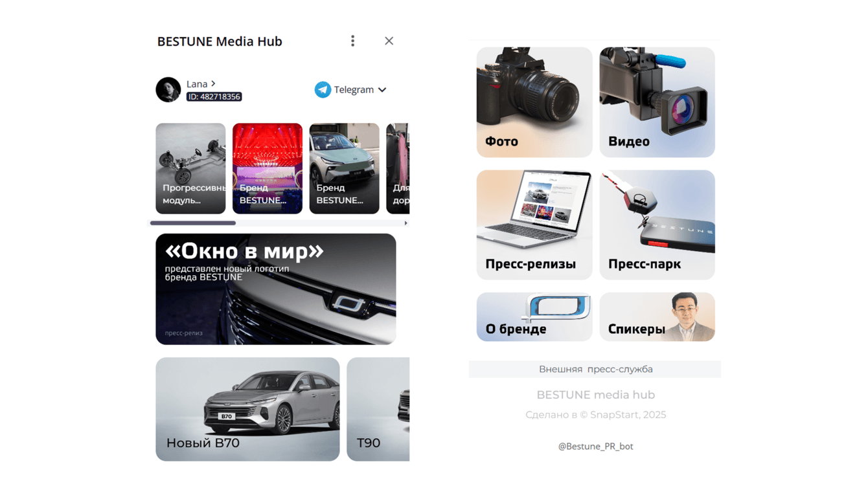868x488 pixels.
Task: Click the 'BESTUNE media hub' footer text
Action: tap(595, 395)
